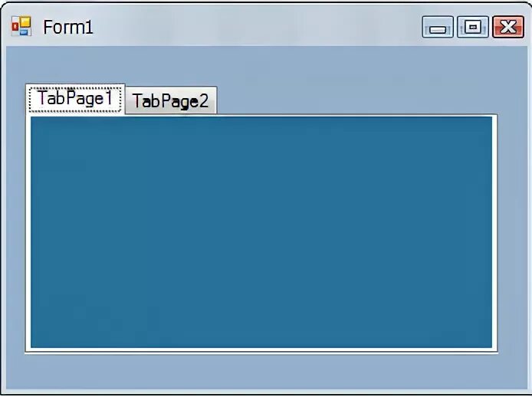Open the system menu via Form1 icon
The width and height of the screenshot is (532, 397).
pos(21,26)
